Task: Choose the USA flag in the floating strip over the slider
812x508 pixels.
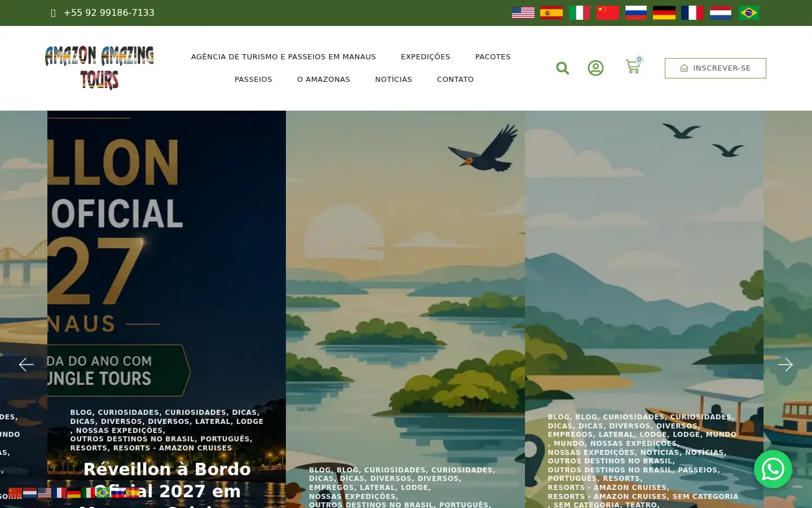Action: (45, 493)
